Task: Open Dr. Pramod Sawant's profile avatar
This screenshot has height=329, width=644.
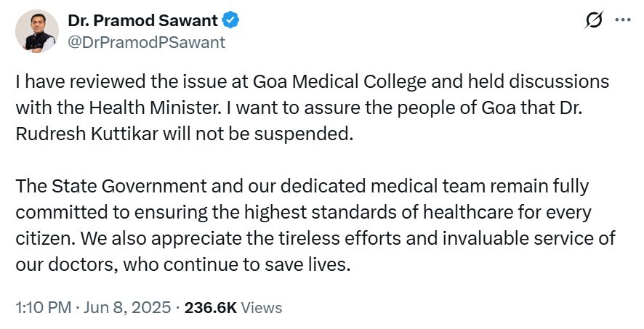Action: pos(36,31)
